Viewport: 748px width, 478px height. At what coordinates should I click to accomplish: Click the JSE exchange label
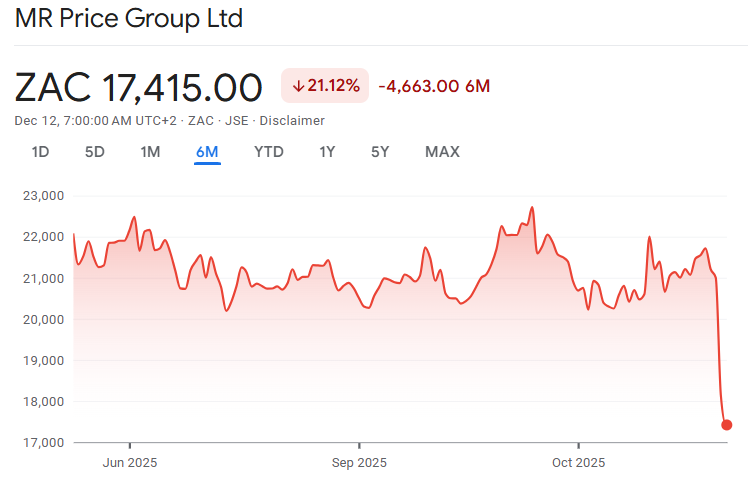235,121
